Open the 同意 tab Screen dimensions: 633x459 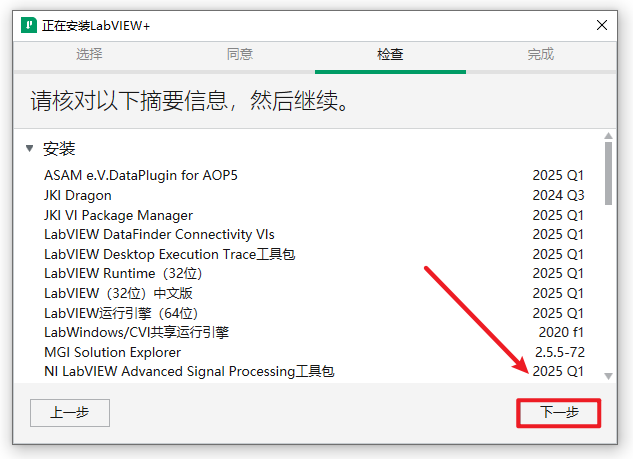point(240,55)
